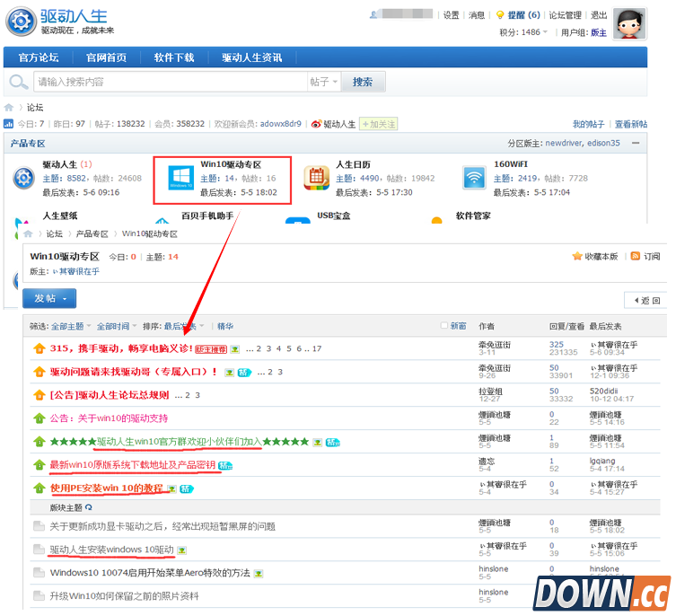Viewport: 676px width, 616px height.
Task: Open the 全部时间 filter dropdown
Action: (117, 326)
